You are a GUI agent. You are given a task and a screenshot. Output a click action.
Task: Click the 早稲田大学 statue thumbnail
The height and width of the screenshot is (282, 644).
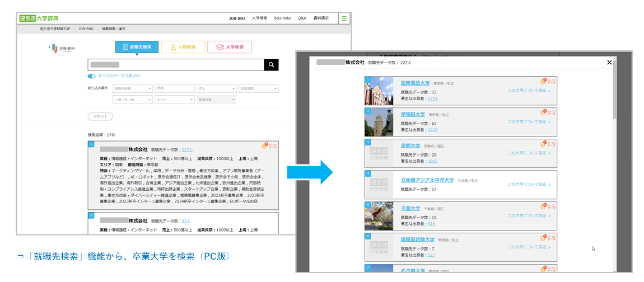tap(379, 122)
